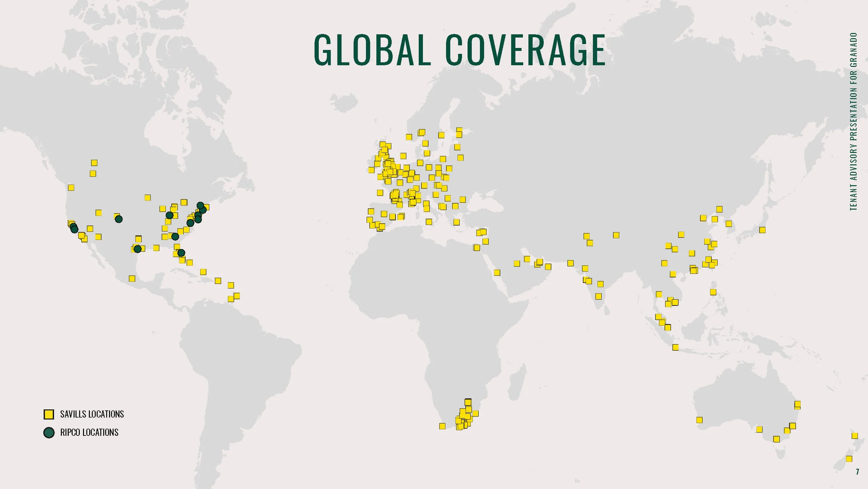Select the Ripco marker in Florida
Viewport: 868px width, 489px height.
[181, 253]
